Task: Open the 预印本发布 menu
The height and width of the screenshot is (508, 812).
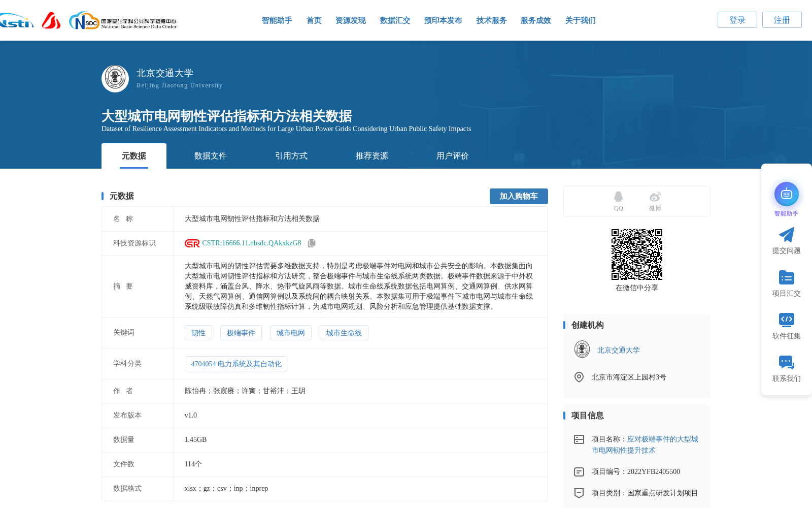Action: click(x=443, y=20)
